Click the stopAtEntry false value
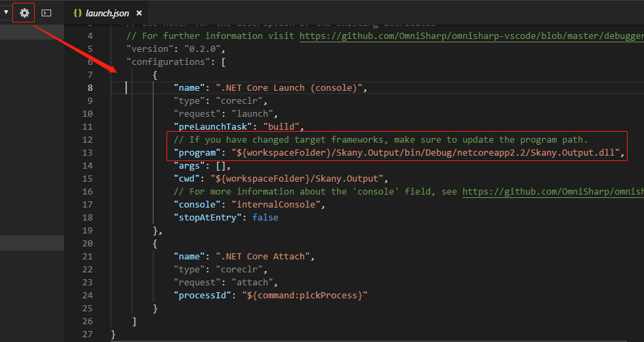644x342 pixels. click(x=265, y=218)
